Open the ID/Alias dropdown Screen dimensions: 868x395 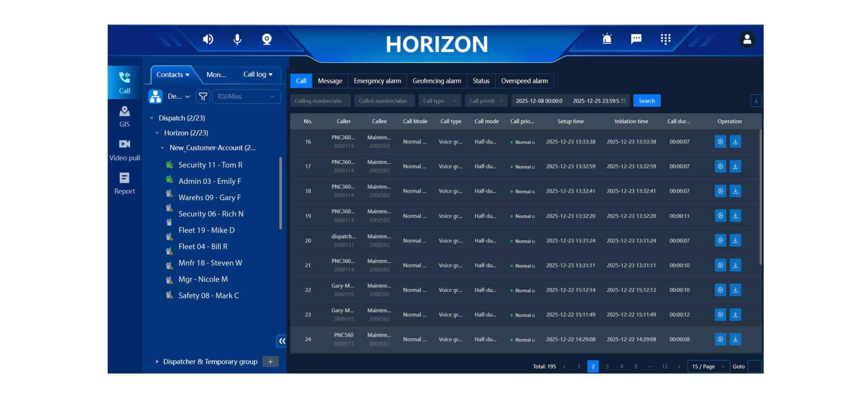246,97
